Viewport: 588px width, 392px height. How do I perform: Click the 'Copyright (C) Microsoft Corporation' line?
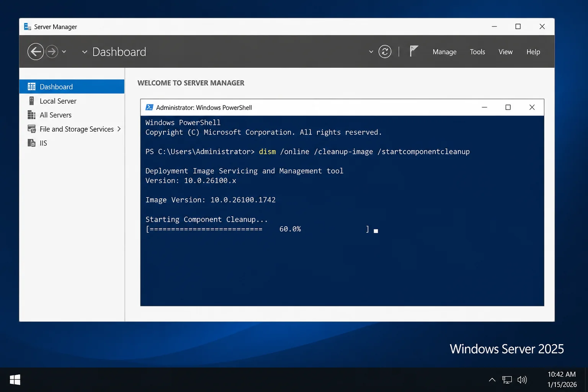(263, 132)
